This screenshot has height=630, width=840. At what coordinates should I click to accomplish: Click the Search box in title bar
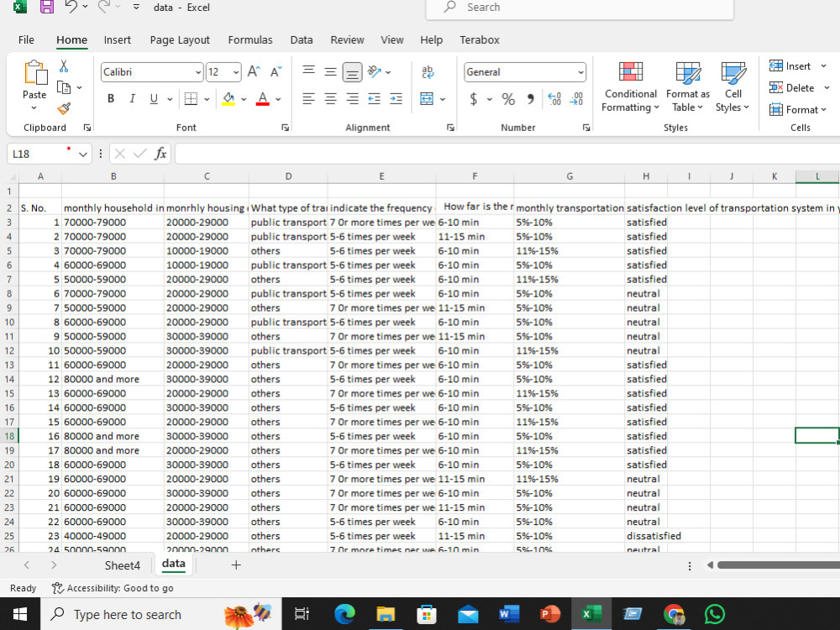click(x=580, y=8)
